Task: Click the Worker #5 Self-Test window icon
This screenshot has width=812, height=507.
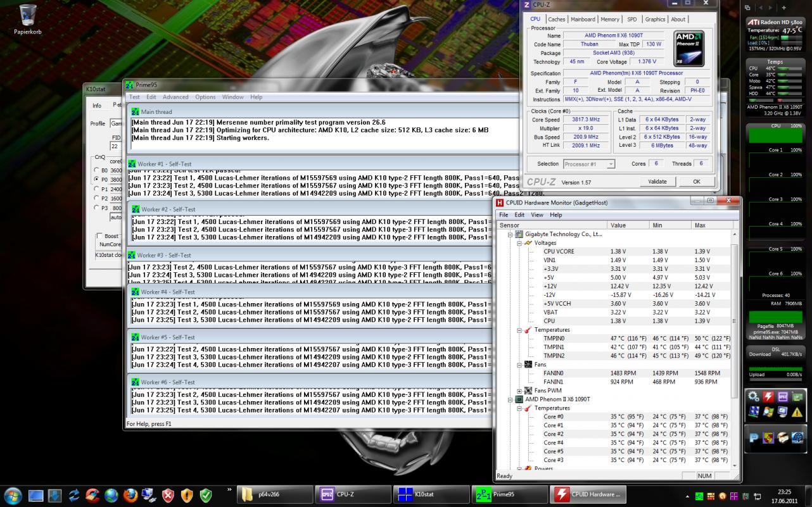Action: coord(135,337)
